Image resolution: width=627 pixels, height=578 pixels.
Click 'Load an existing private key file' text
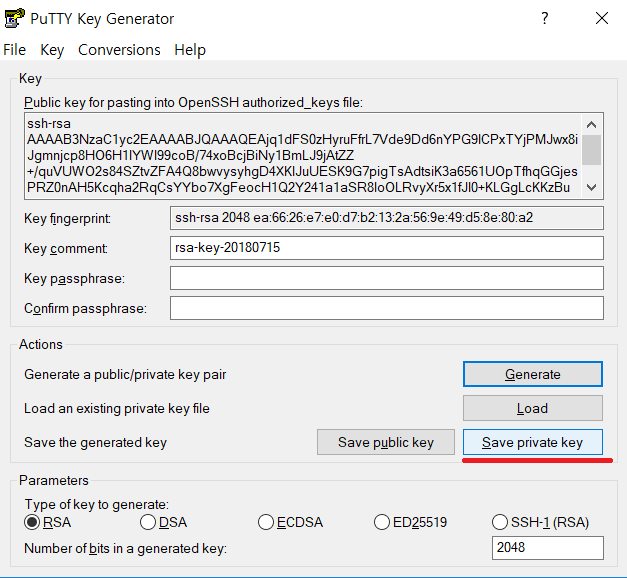(117, 408)
